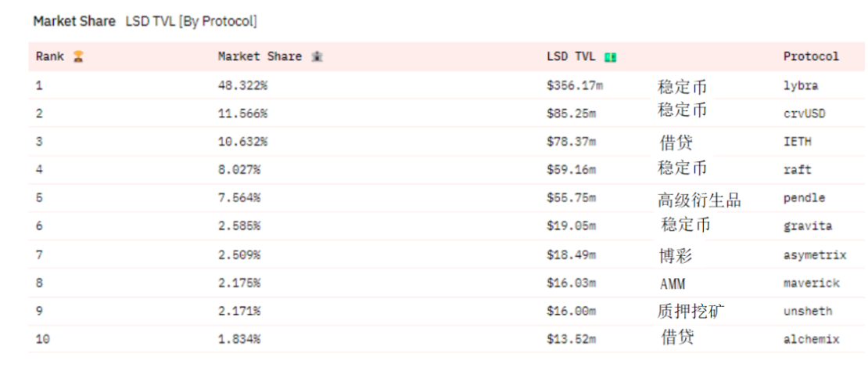868x368 pixels.
Task: Open the asymetrix protocol entry
Action: [815, 255]
